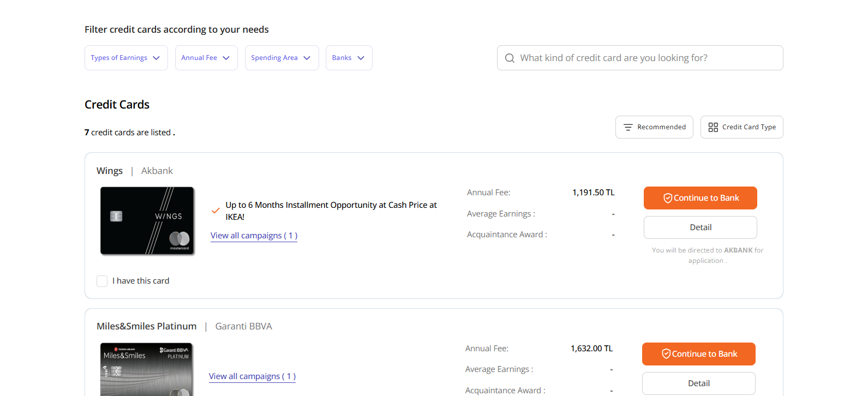Click the search magnifier icon
Viewport: 868px width, 396px height.
tap(510, 58)
